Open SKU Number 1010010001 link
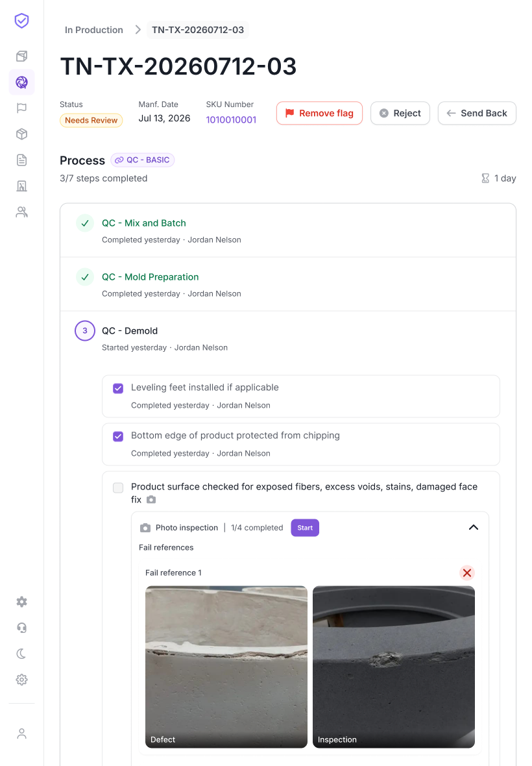Image resolution: width=532 pixels, height=766 pixels. [x=231, y=119]
